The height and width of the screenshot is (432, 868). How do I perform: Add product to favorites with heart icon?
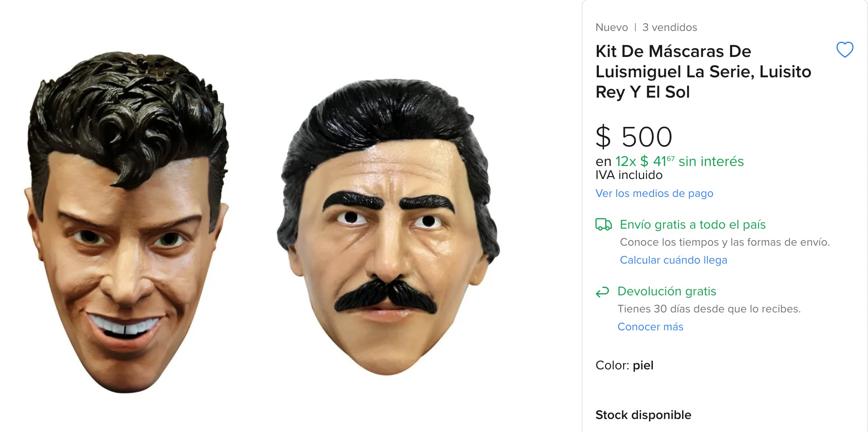(x=844, y=50)
